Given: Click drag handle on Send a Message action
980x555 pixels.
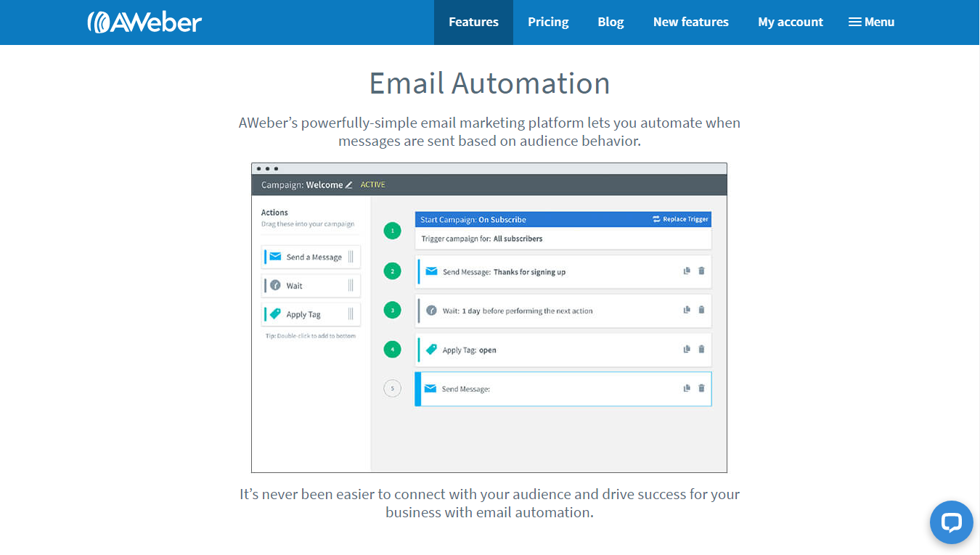Looking at the screenshot, I should click(x=351, y=257).
